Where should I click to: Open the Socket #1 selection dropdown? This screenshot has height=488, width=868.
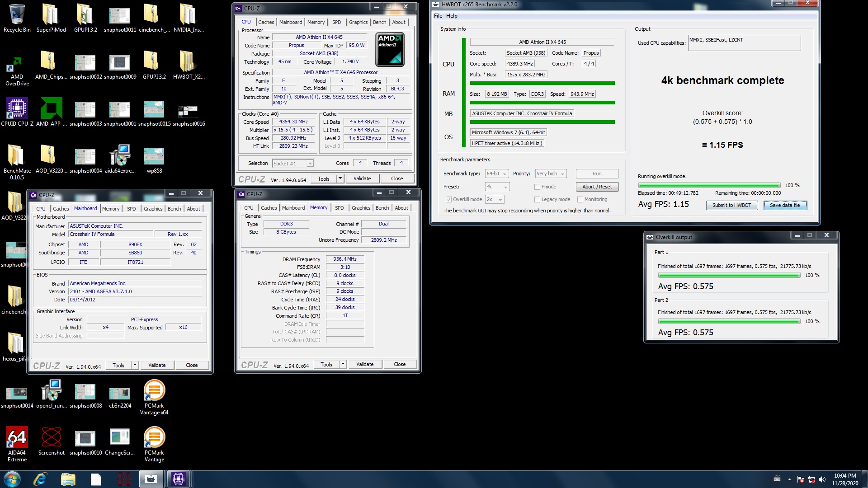click(x=293, y=163)
